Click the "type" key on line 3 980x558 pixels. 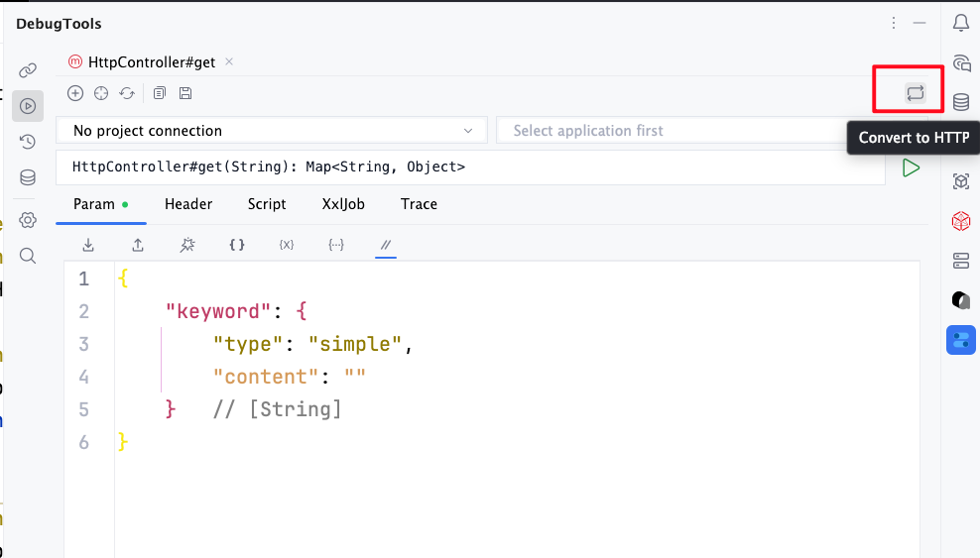click(249, 344)
